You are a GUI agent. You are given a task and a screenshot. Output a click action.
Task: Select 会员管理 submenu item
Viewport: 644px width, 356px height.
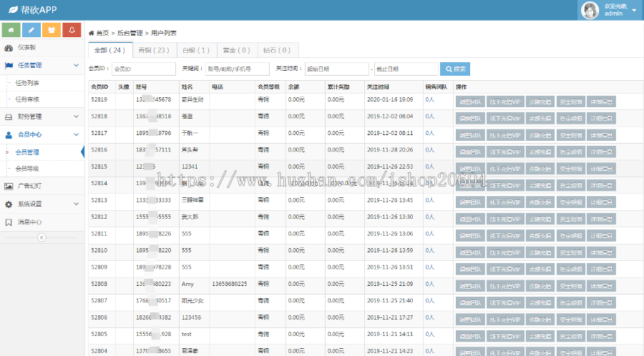(27, 152)
